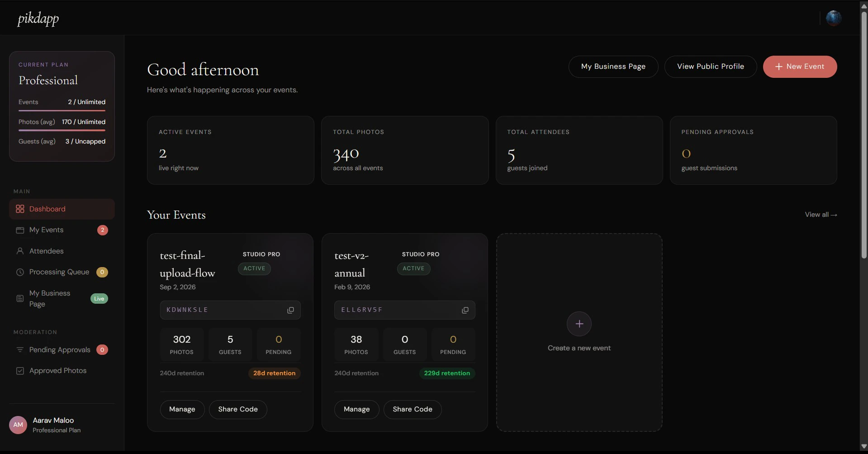The width and height of the screenshot is (868, 454).
Task: Click the pikdapp logo
Action: [38, 18]
